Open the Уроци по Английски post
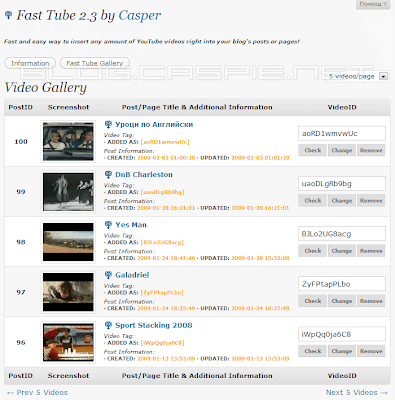Image resolution: width=395 pixels, height=400 pixels. 154,125
